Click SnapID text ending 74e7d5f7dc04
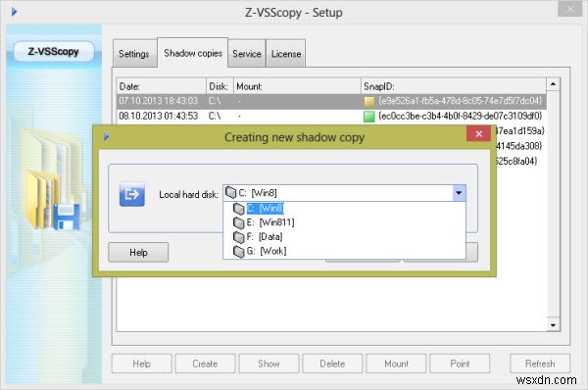Image resolution: width=588 pixels, height=390 pixels. (461, 101)
